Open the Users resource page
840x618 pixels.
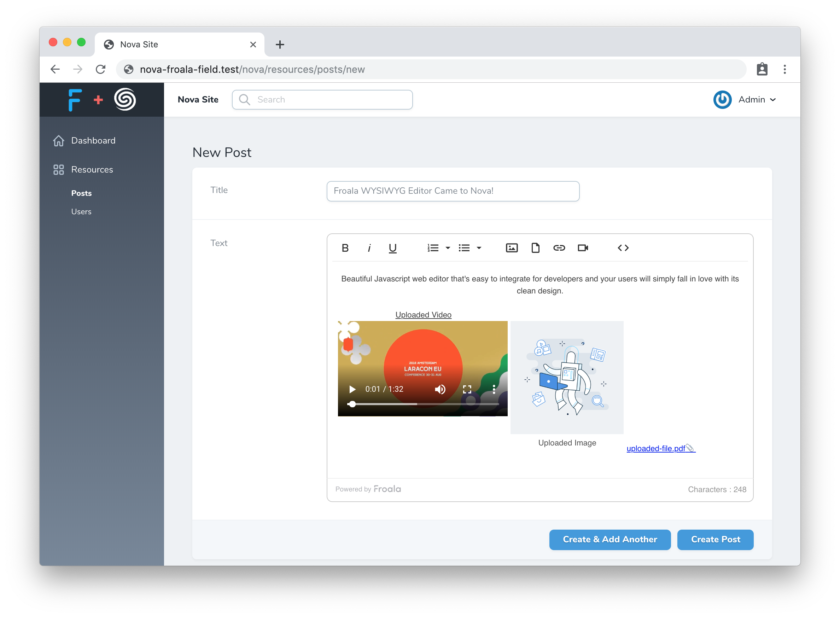point(81,211)
